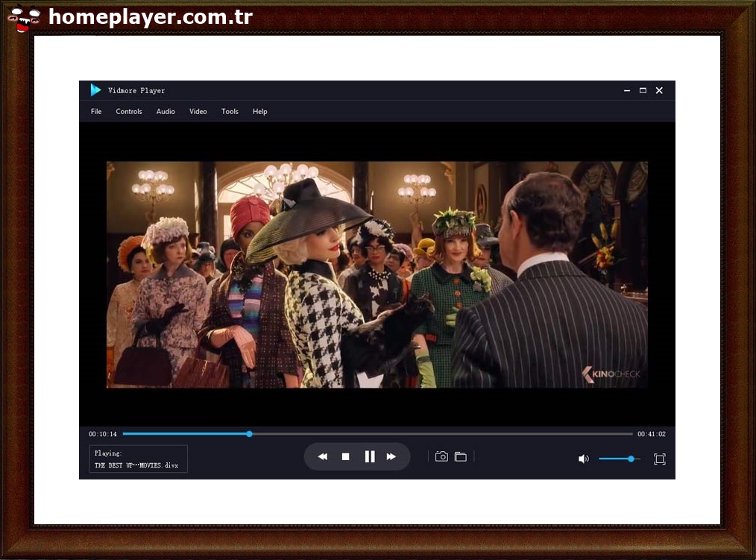This screenshot has width=756, height=560.
Task: Open the Tools menu
Action: 229,111
